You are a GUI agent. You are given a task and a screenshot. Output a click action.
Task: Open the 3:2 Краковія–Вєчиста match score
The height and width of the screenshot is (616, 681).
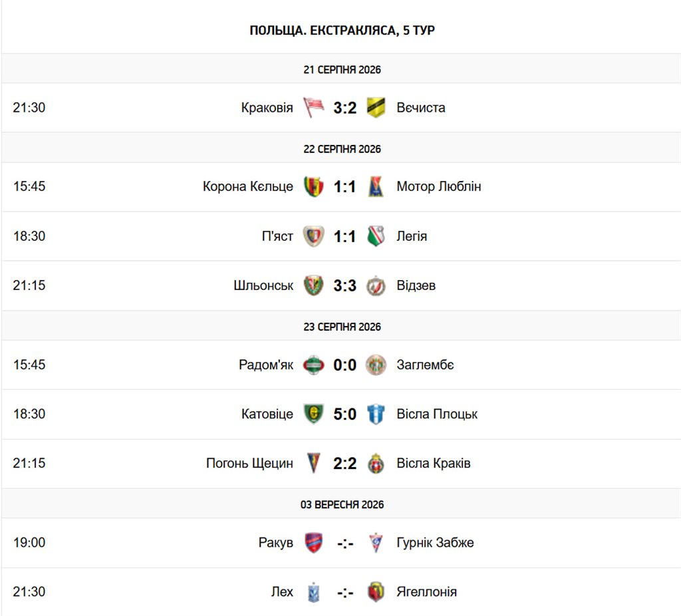point(345,108)
